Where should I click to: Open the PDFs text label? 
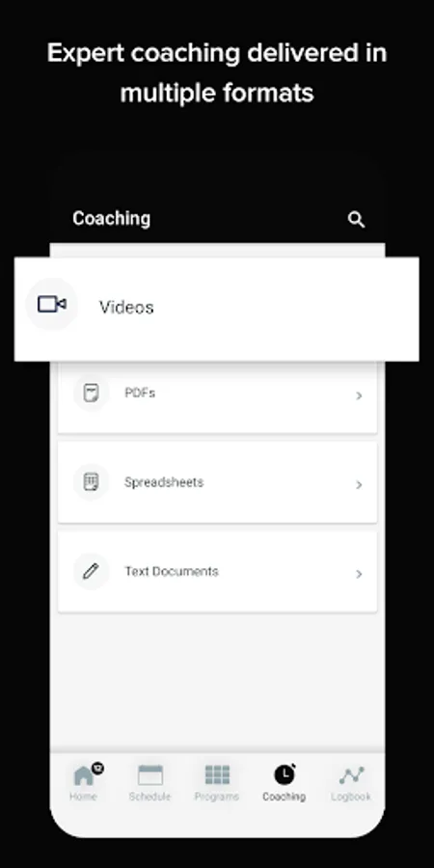click(x=140, y=393)
